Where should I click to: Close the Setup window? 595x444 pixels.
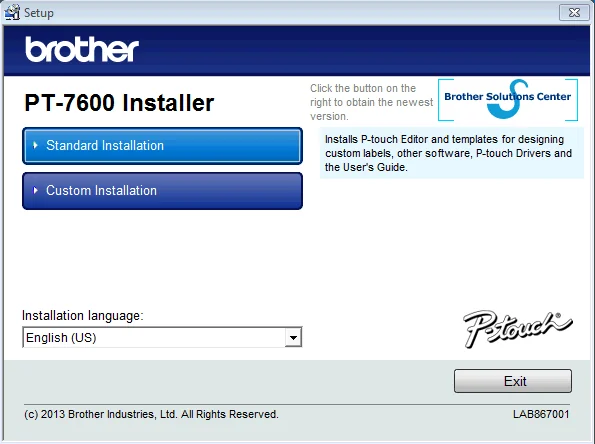click(x=575, y=13)
